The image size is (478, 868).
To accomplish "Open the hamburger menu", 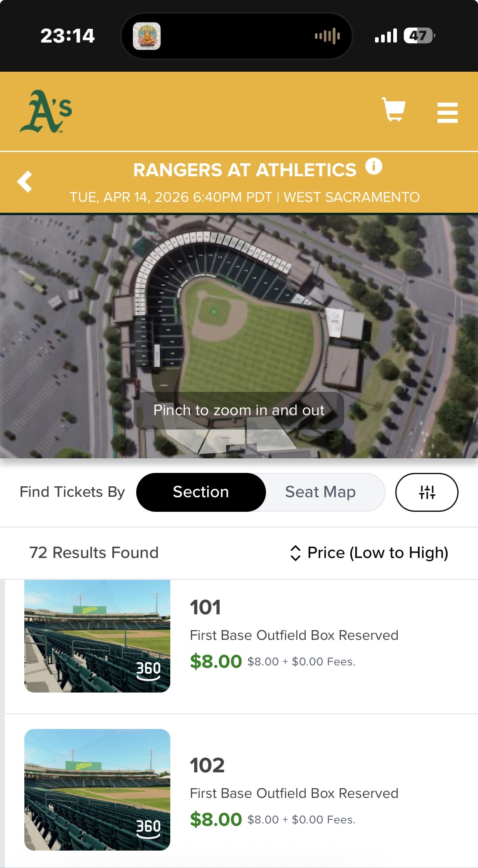I will [447, 112].
